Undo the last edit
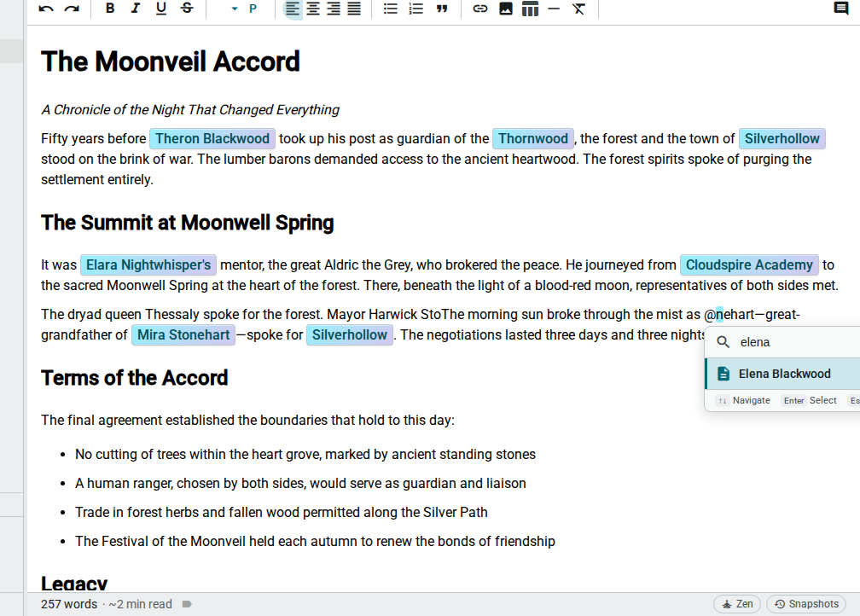The width and height of the screenshot is (860, 616). pyautogui.click(x=46, y=9)
